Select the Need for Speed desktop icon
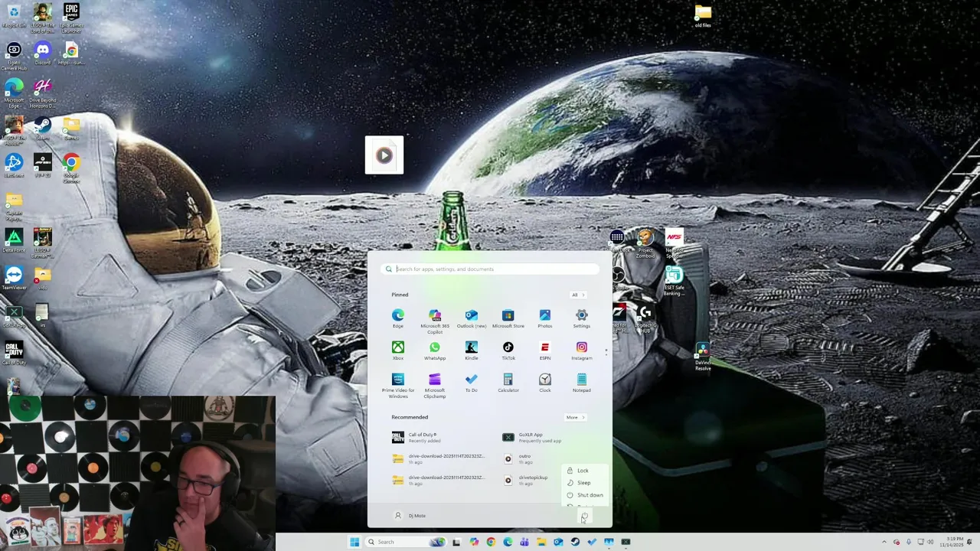The image size is (980, 551). click(675, 243)
